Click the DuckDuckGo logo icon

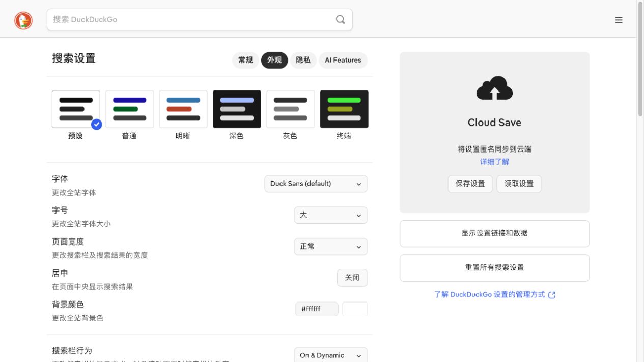point(23,20)
